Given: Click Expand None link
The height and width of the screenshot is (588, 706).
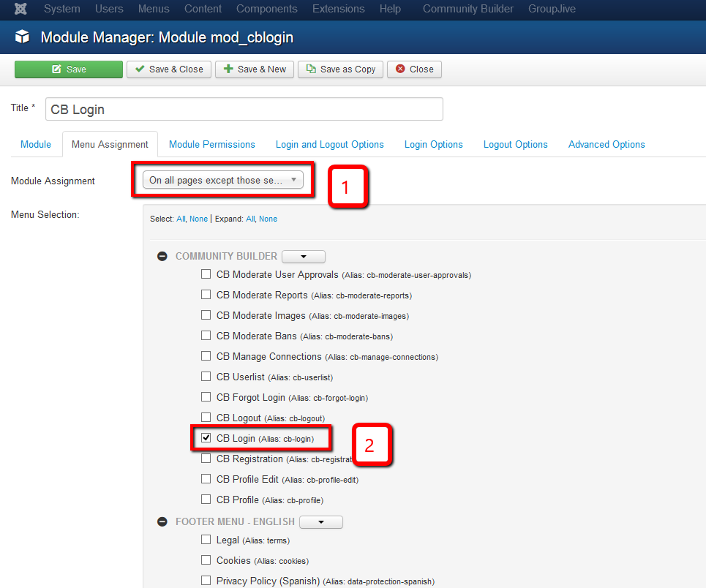Looking at the screenshot, I should [268, 219].
